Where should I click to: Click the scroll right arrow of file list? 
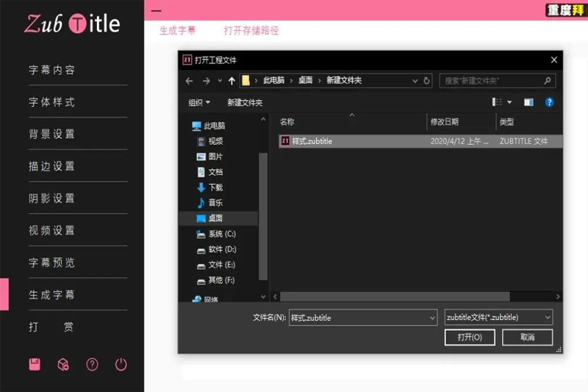[558, 296]
